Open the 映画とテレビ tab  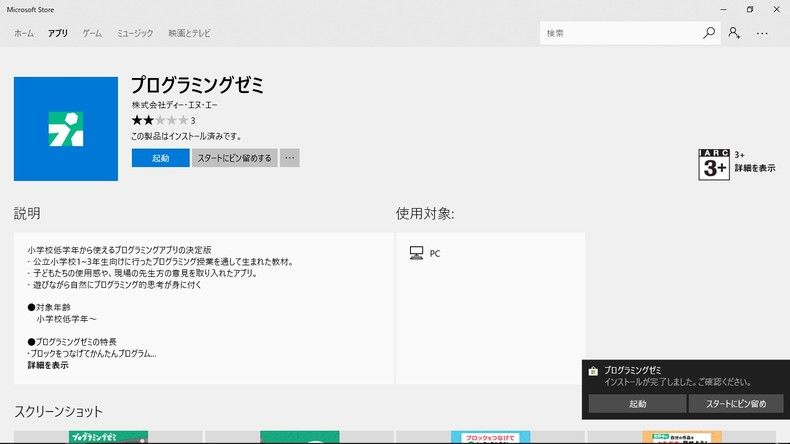pyautogui.click(x=189, y=33)
